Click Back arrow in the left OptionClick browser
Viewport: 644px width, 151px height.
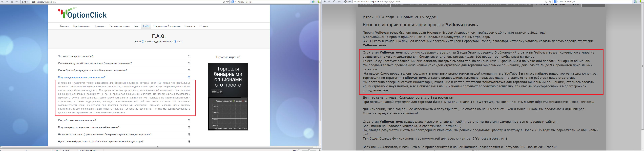coord(2,2)
